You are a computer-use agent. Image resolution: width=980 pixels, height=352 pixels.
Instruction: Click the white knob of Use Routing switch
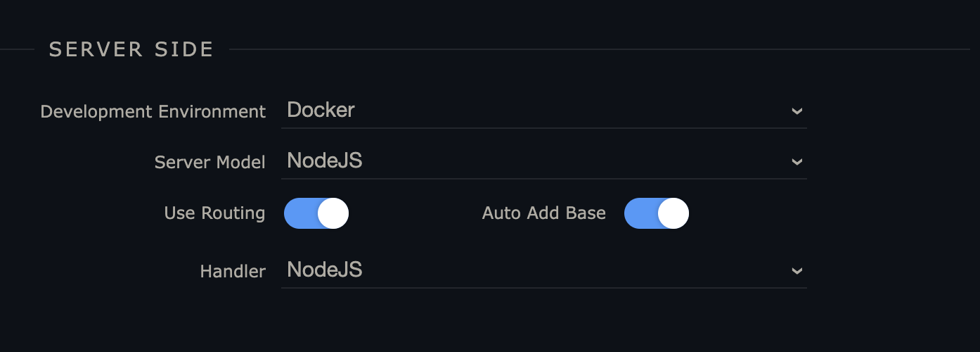[333, 213]
